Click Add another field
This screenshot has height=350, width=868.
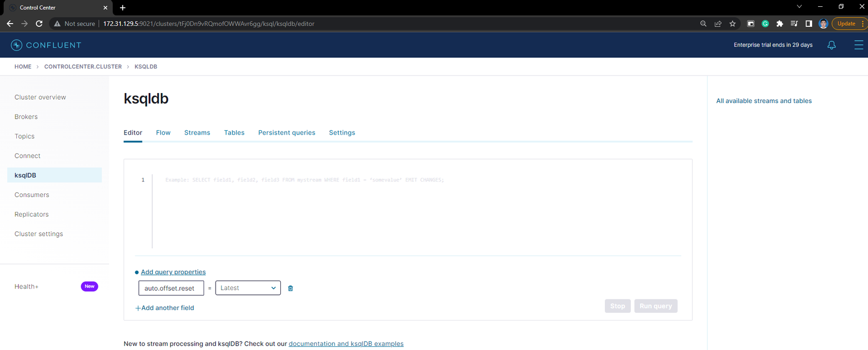165,308
